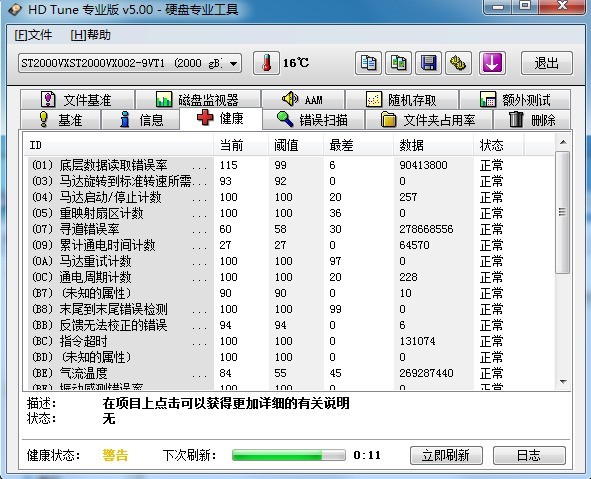The width and height of the screenshot is (591, 479).
Task: Open options with the gear wrench icon
Action: (x=459, y=63)
